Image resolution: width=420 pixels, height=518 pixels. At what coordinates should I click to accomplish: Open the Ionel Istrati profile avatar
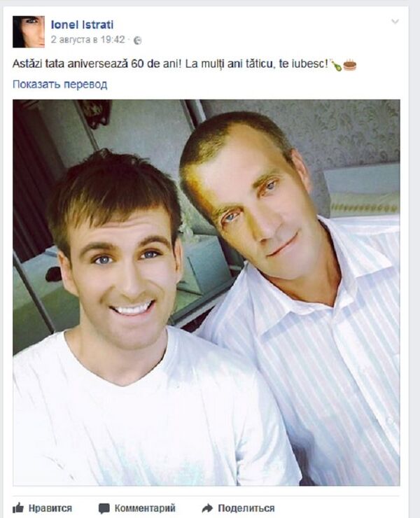pyautogui.click(x=29, y=31)
